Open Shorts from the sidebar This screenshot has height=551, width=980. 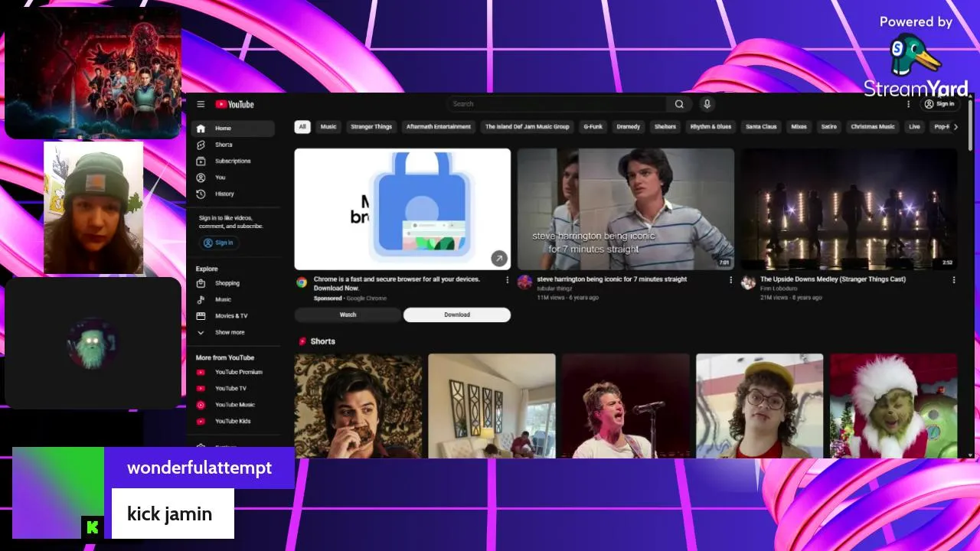[233, 145]
